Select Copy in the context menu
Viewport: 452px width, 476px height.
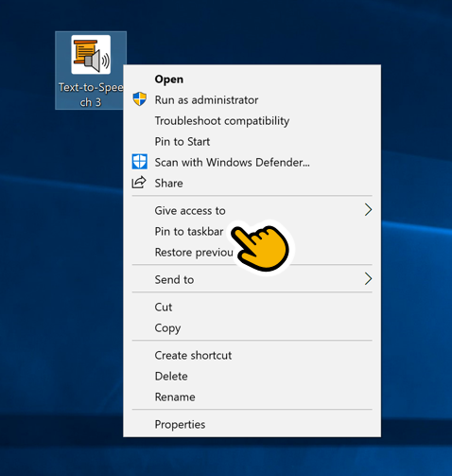tap(252, 327)
